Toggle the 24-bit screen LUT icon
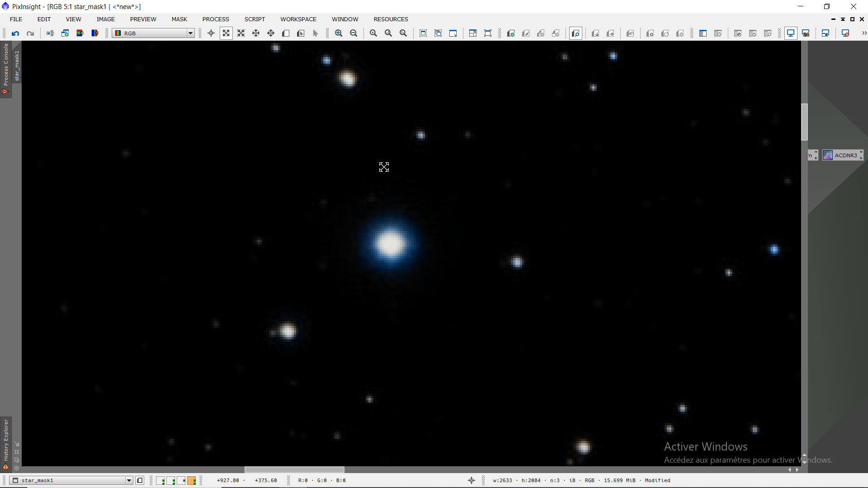The image size is (868, 488). point(806,33)
